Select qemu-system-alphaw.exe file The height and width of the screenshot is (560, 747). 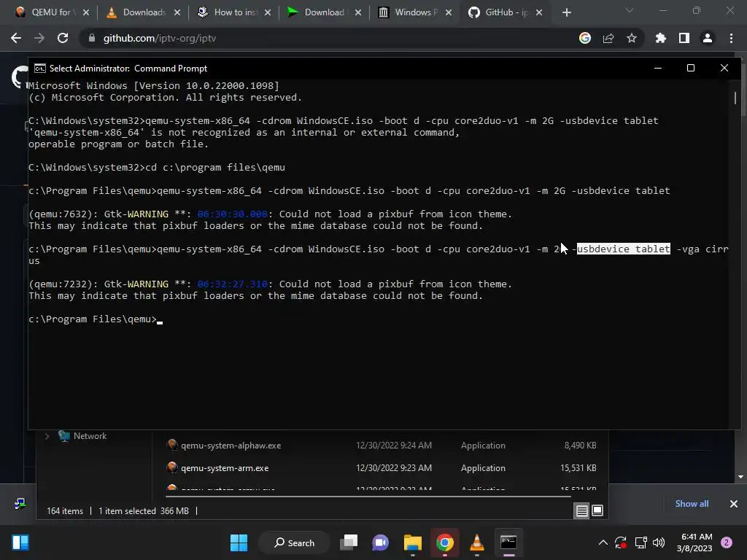(231, 446)
